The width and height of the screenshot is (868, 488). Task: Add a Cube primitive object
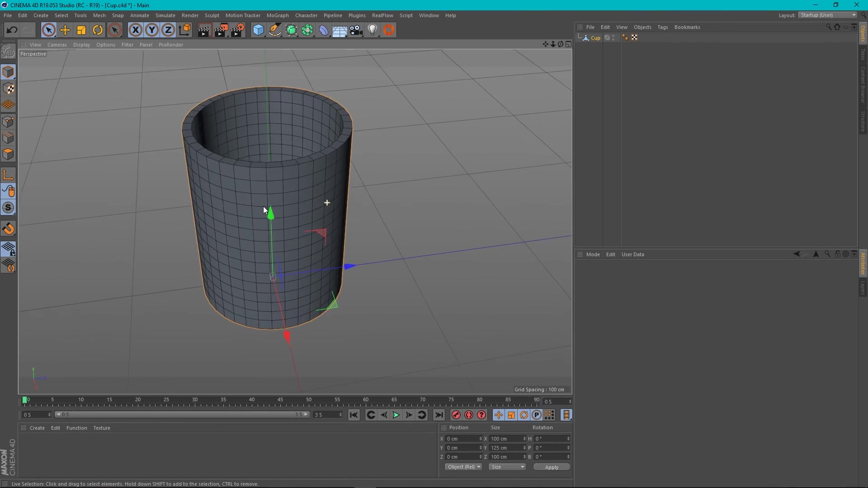click(258, 30)
